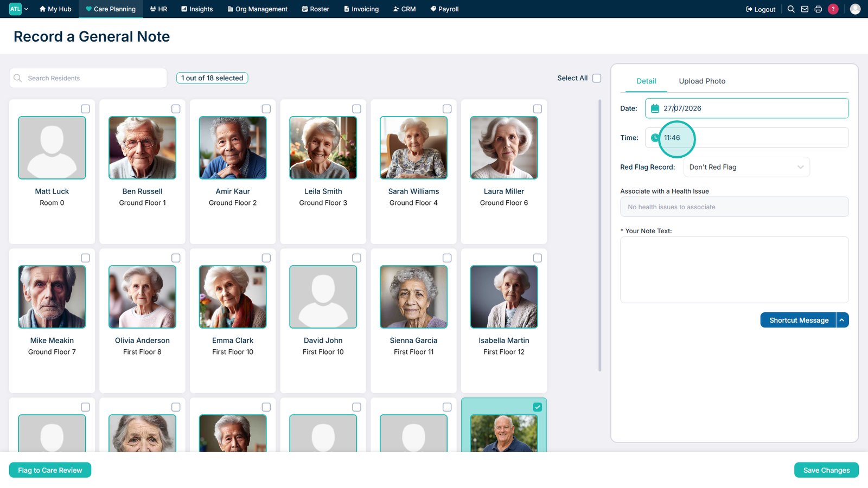This screenshot has height=488, width=868.
Task: Click the Date input field
Action: pyautogui.click(x=746, y=108)
